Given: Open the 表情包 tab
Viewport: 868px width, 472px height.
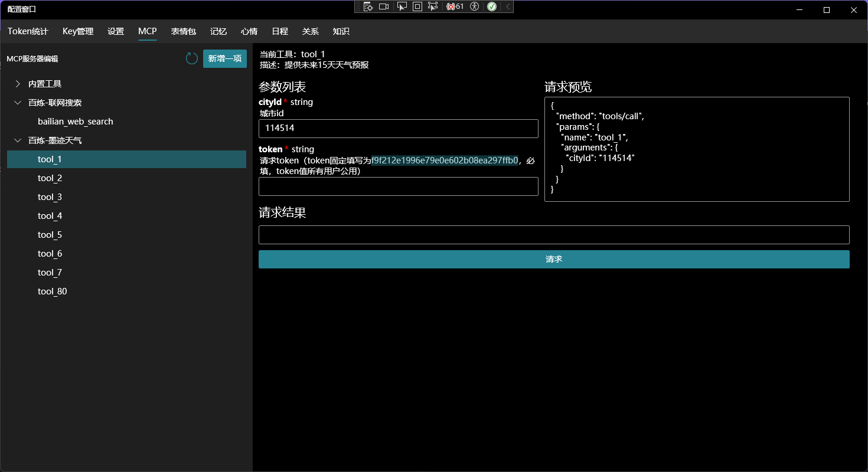Looking at the screenshot, I should pyautogui.click(x=183, y=31).
